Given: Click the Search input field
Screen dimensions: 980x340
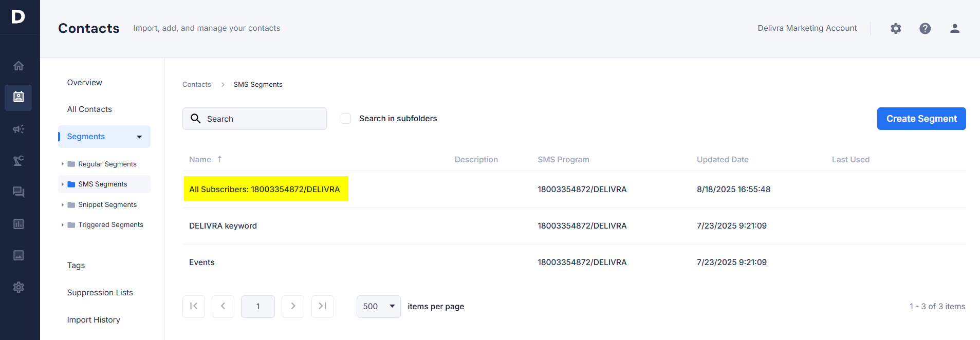Looking at the screenshot, I should [x=262, y=119].
